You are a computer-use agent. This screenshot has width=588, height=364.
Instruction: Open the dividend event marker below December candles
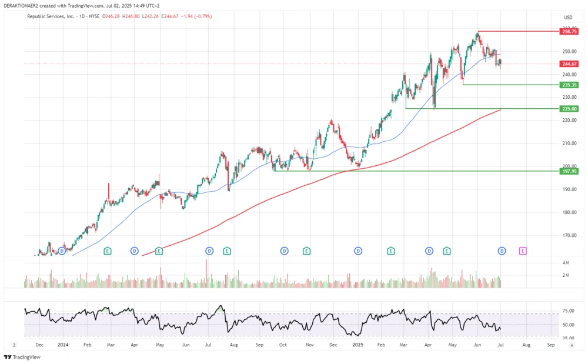[x=61, y=251]
